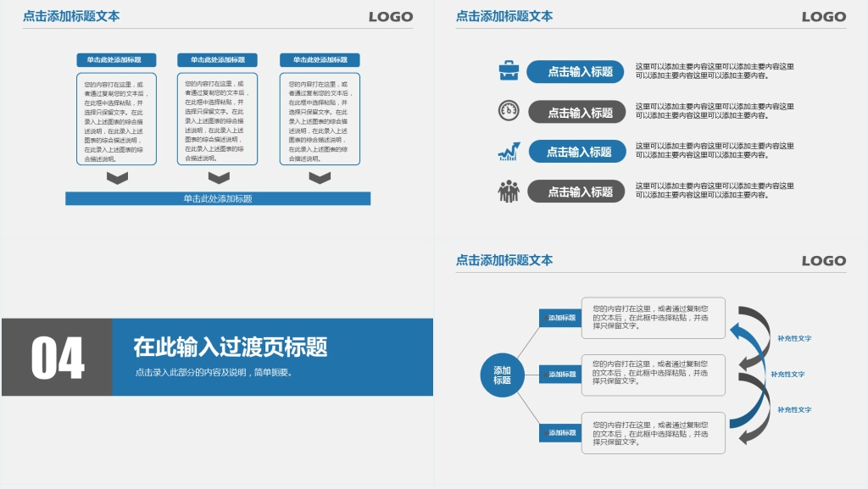Click the description text next to the gauge row

714,111
